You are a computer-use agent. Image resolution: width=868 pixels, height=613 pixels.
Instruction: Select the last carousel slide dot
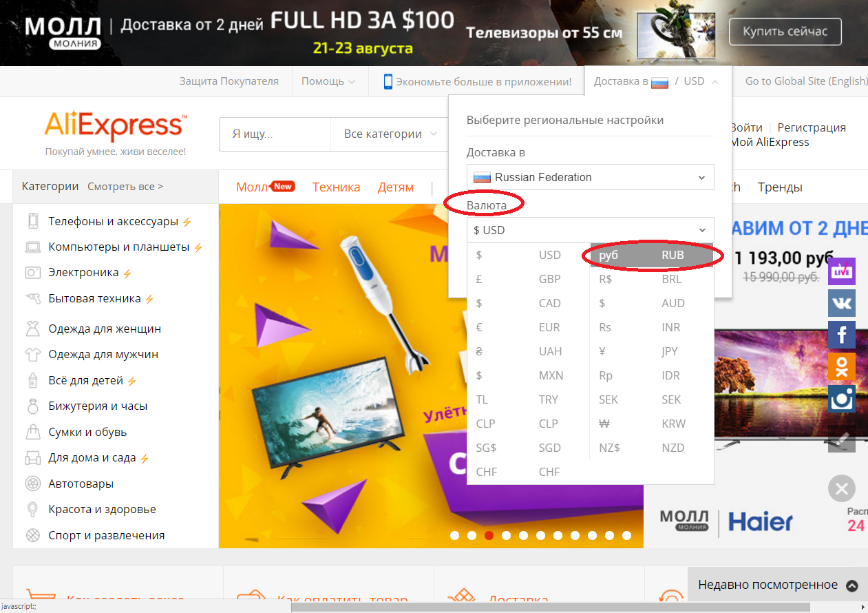626,535
